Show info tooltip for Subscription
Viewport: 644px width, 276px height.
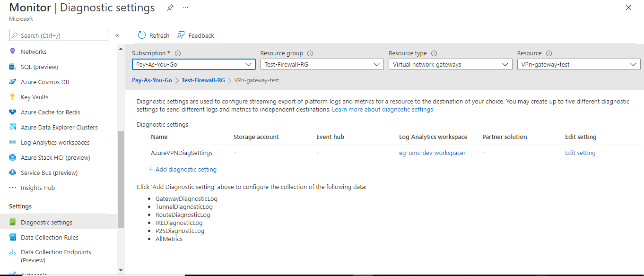click(178, 53)
